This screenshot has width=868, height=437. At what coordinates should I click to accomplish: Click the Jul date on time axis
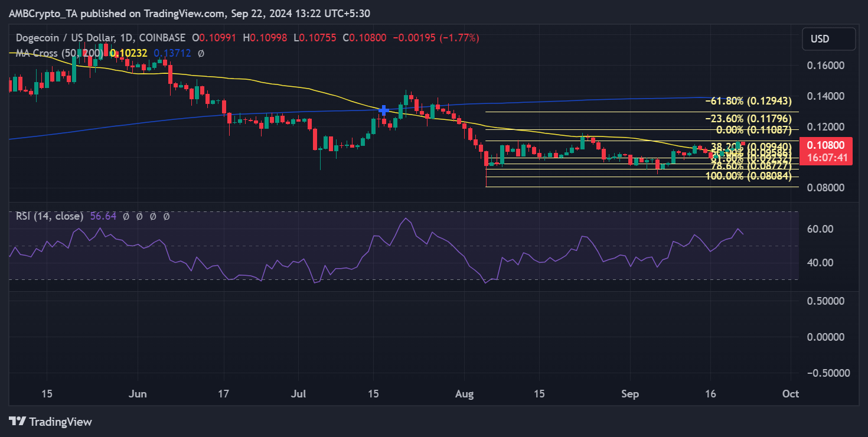pos(298,394)
